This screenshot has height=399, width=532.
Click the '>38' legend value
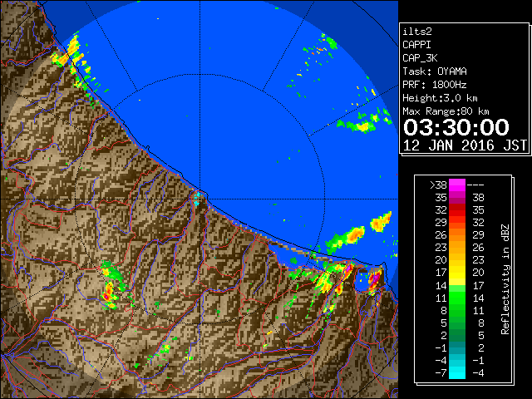(x=438, y=185)
